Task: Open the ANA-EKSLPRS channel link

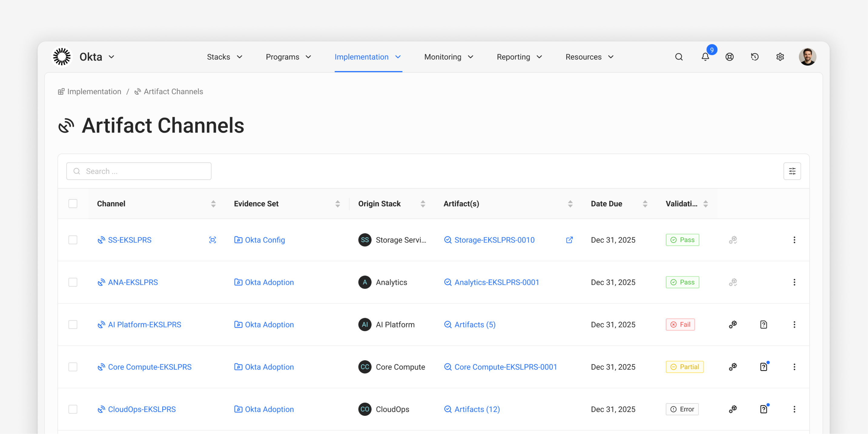Action: (x=133, y=282)
